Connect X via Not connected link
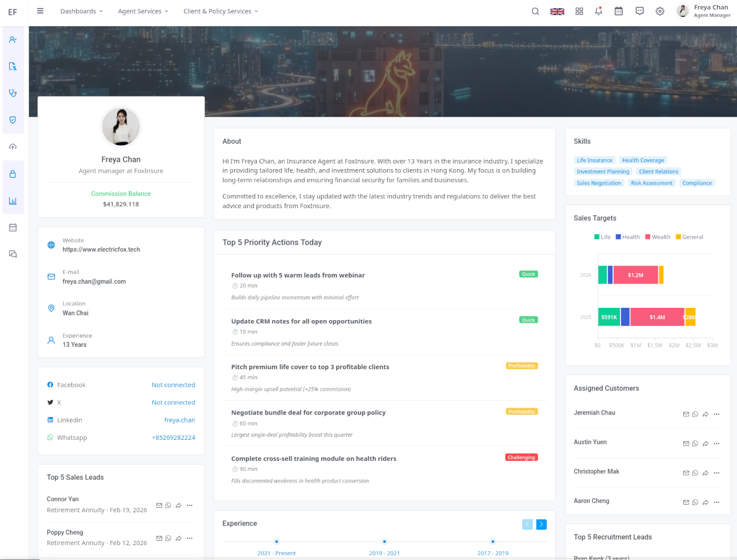The width and height of the screenshot is (737, 560). (x=173, y=403)
